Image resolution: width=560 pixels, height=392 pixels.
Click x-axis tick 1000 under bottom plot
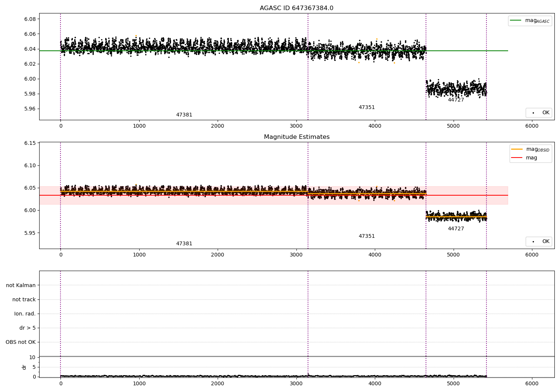click(x=139, y=384)
